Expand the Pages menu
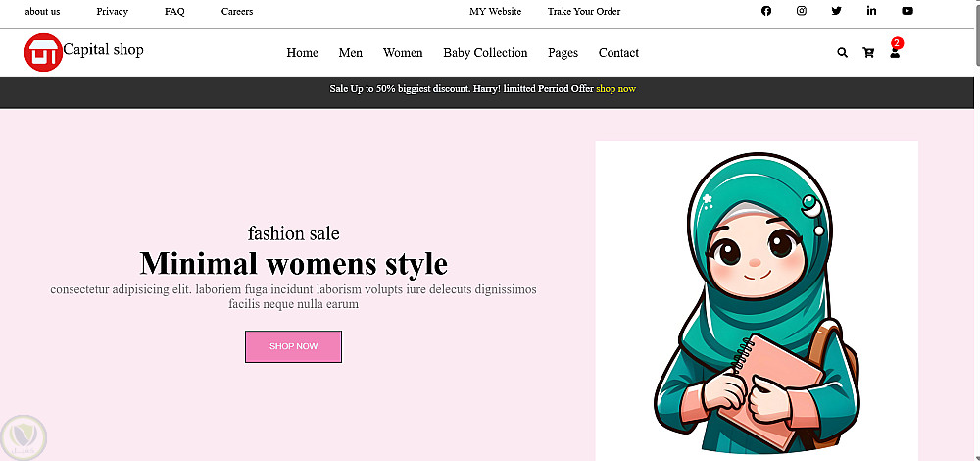The image size is (980, 461). coord(563,53)
